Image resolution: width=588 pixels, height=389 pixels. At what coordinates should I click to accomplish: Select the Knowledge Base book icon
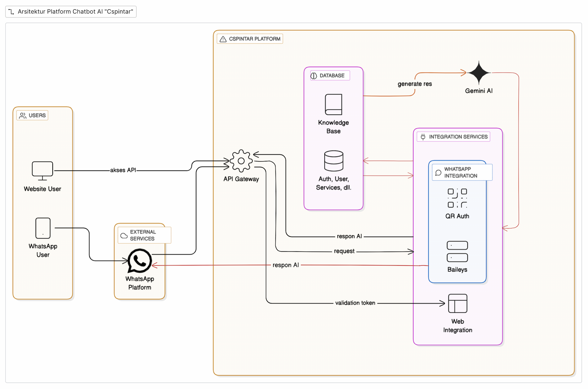pos(334,104)
